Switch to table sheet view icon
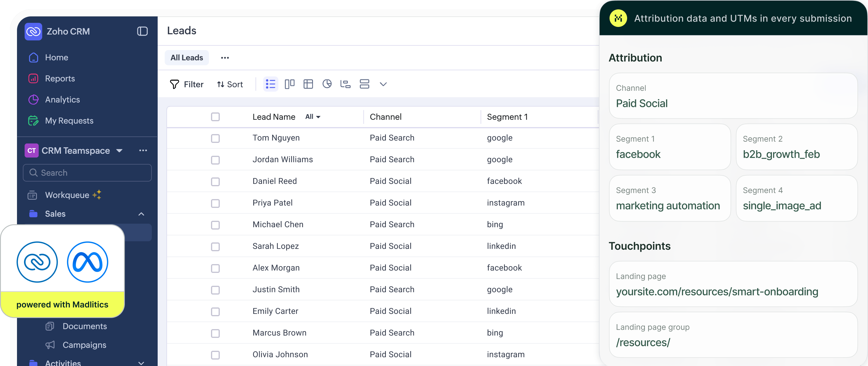The image size is (868, 366). click(308, 84)
